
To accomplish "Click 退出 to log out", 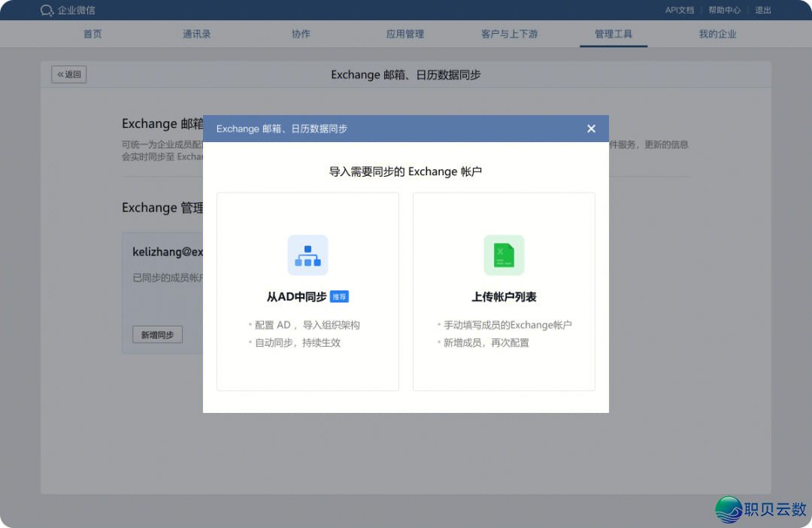I will pos(763,10).
